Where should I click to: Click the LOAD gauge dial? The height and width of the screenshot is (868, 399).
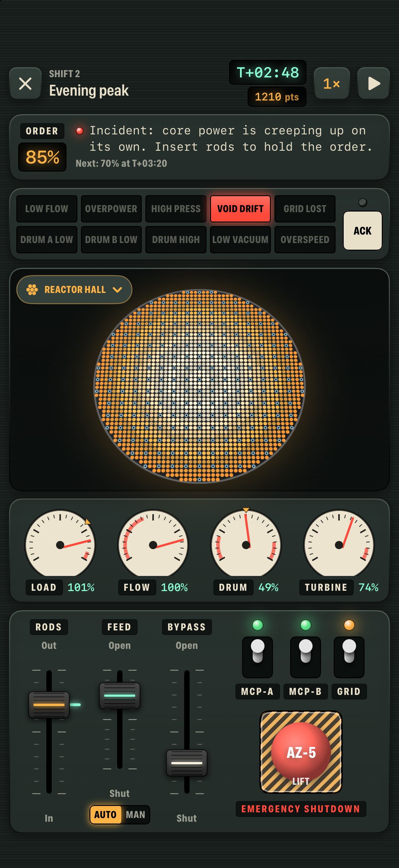coord(60,543)
